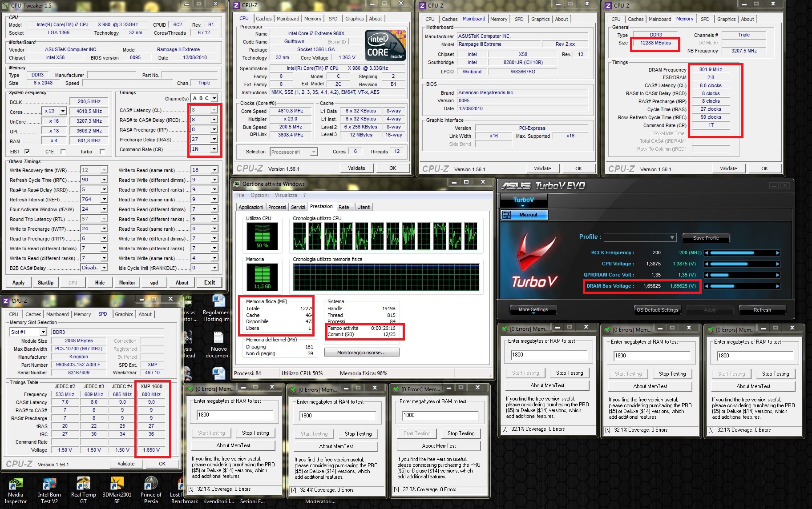The height and width of the screenshot is (509, 812).
Task: Open the Intel Burn Test V2 desktop icon
Action: click(x=49, y=491)
